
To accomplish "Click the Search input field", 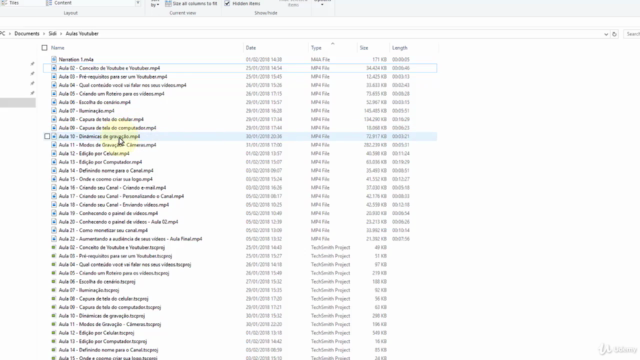I will (x=632, y=34).
